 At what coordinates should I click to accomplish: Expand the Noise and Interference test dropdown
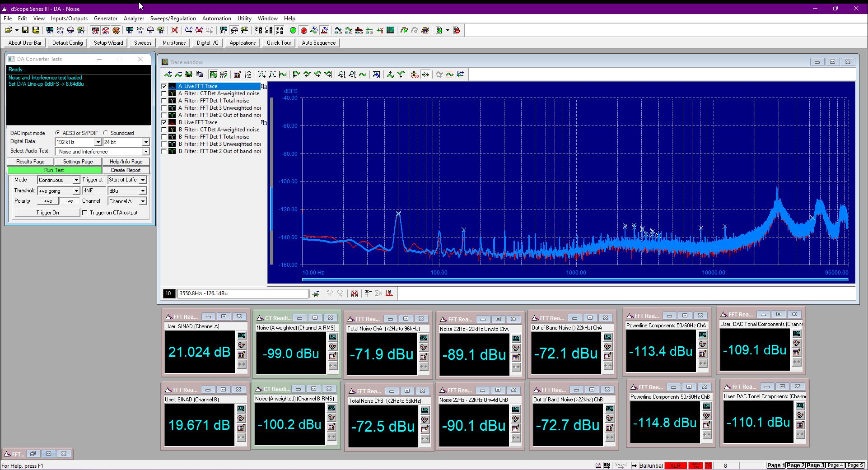(x=145, y=152)
